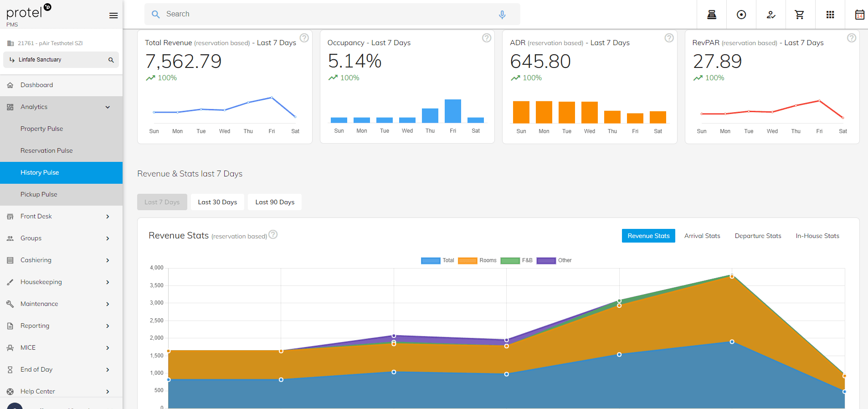Select the Last 30 Days button
This screenshot has height=409, width=868.
[217, 202]
